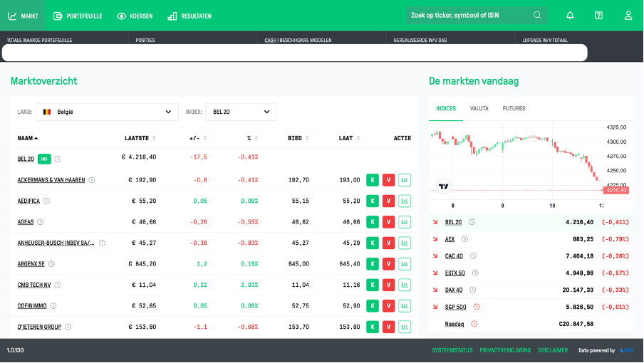Viewport: 644px width, 363px height.
Task: Open Systeemstatus footer link
Action: point(452,350)
